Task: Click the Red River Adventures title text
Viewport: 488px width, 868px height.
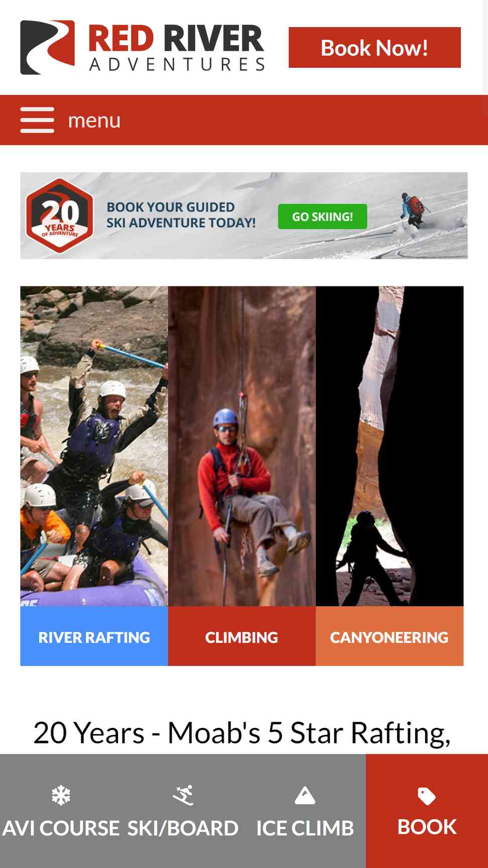Action: click(x=176, y=48)
